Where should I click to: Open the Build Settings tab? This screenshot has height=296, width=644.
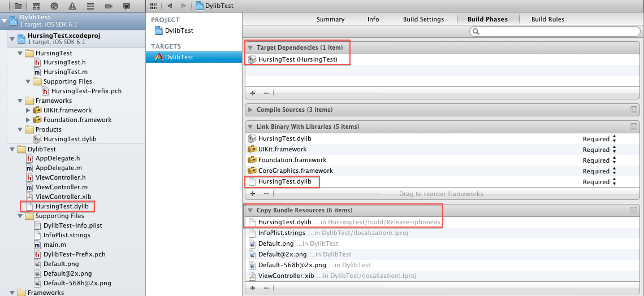coord(423,19)
